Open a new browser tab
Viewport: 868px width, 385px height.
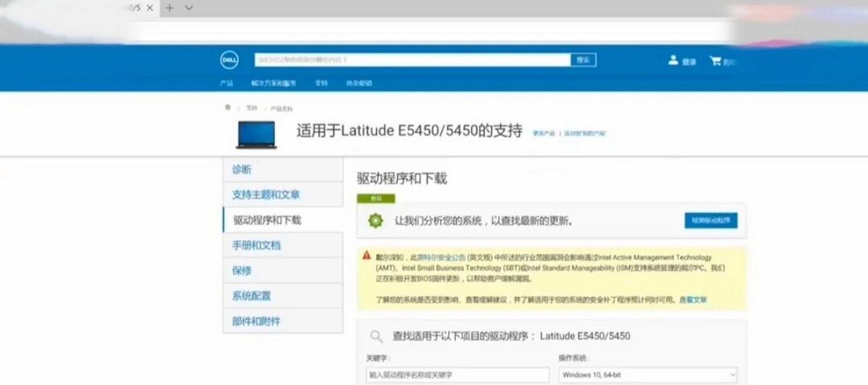[x=170, y=8]
